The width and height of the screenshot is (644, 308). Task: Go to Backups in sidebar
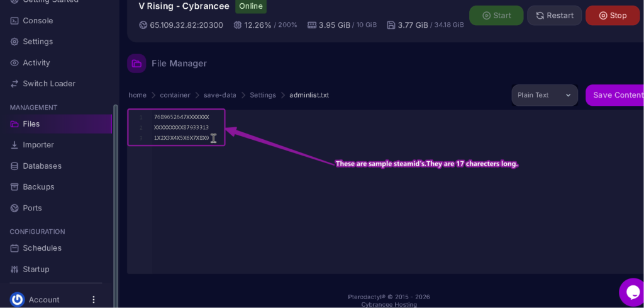click(x=38, y=186)
